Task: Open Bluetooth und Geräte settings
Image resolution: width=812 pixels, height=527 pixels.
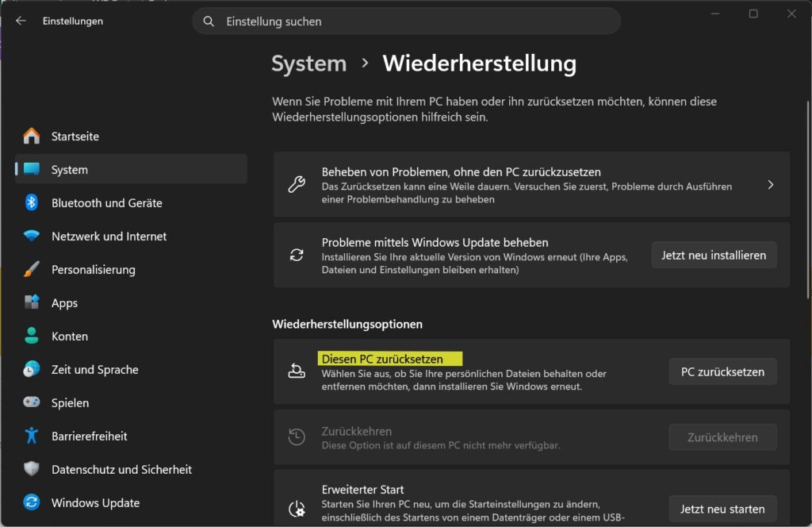Action: click(132, 202)
